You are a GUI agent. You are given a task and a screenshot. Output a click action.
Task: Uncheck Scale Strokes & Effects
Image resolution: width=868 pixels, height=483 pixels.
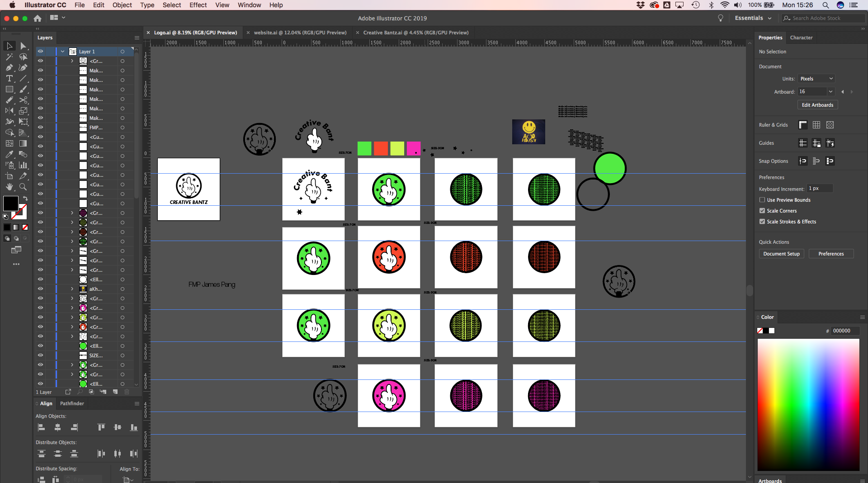[762, 222]
